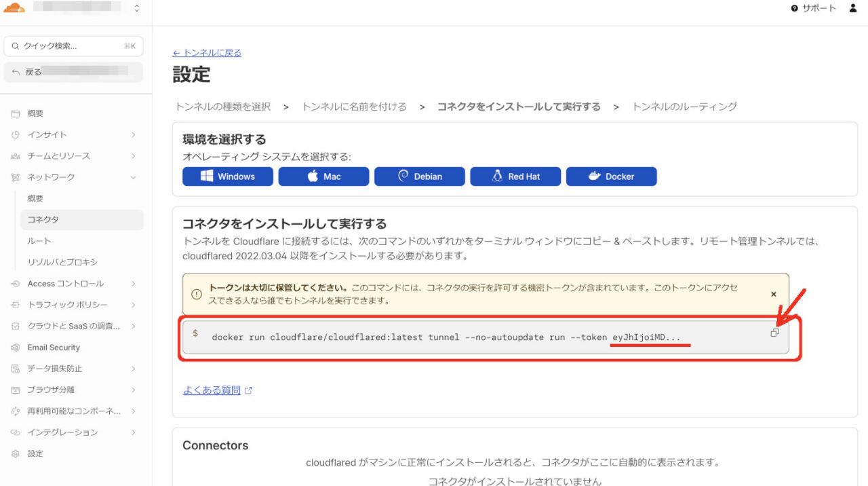Go to トンネルのルーティング step
The width and height of the screenshot is (868, 486).
click(684, 107)
